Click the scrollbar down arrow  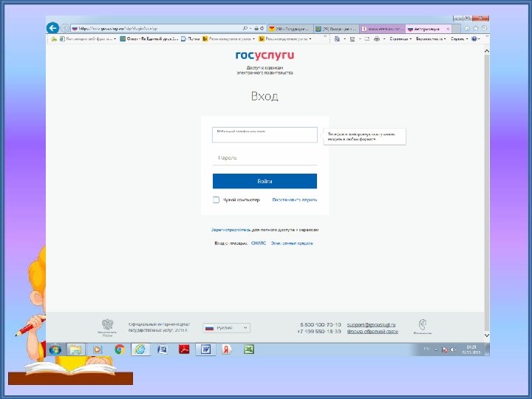486,335
